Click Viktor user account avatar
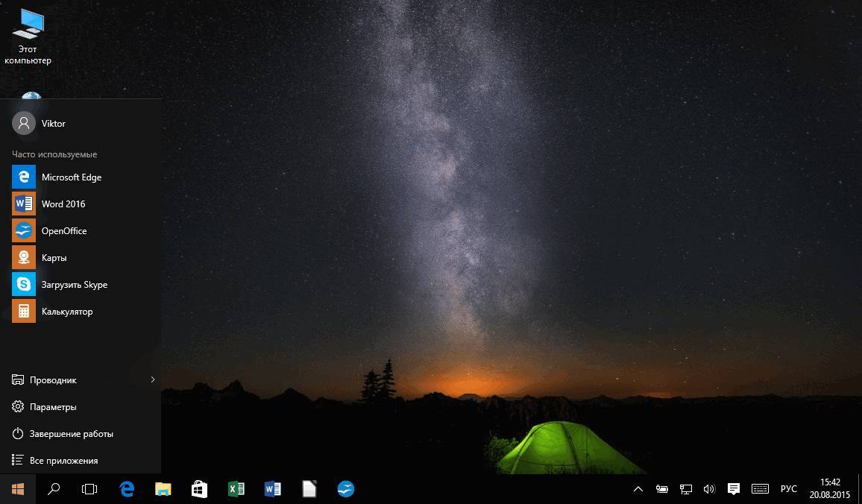The image size is (862, 504). (x=24, y=123)
